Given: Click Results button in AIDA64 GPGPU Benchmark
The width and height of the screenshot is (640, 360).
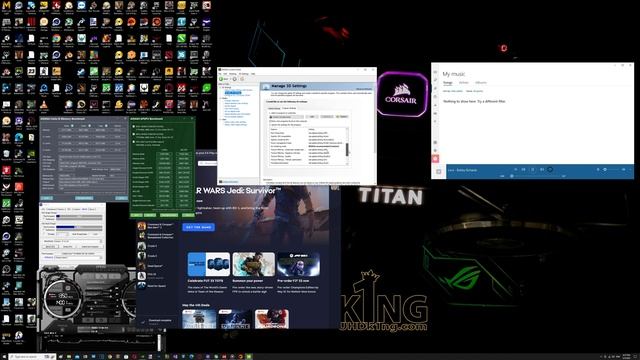Looking at the screenshot, I should [150, 215].
